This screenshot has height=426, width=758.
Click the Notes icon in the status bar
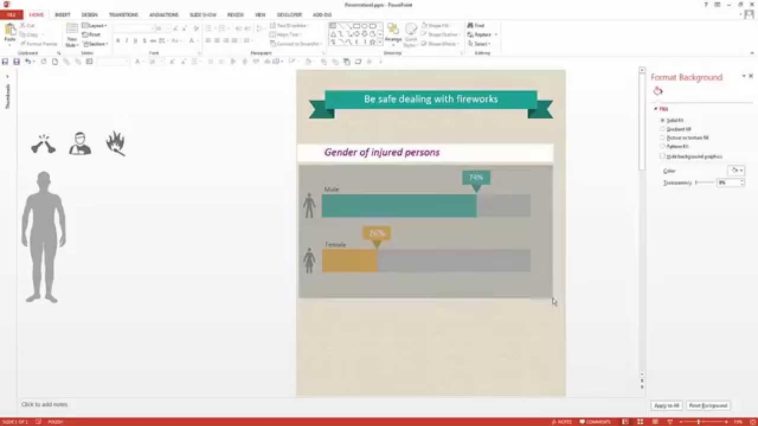coord(563,421)
